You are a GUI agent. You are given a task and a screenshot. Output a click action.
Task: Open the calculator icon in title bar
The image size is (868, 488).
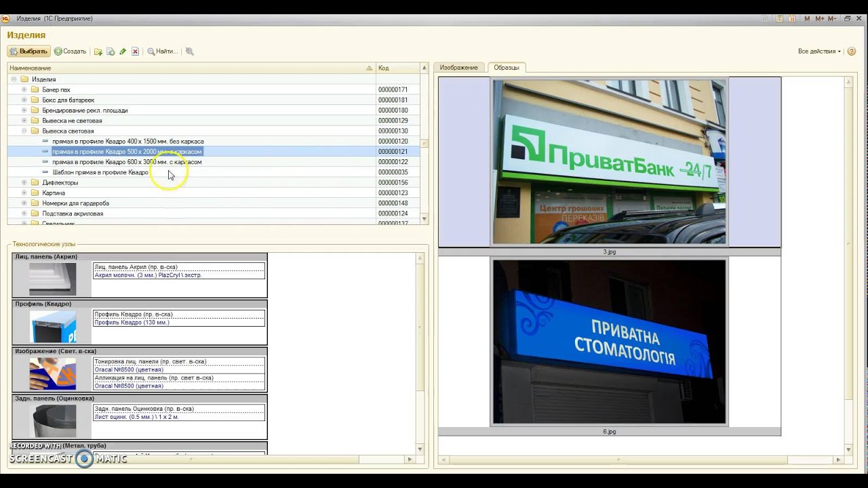[x=781, y=18]
